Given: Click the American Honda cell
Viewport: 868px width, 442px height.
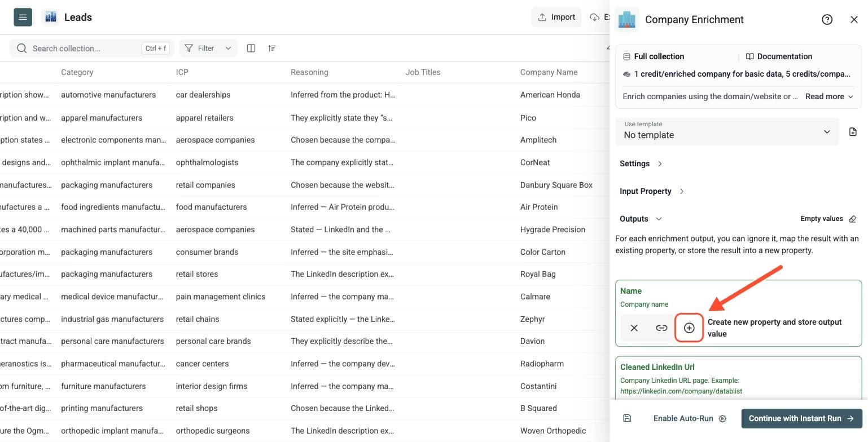Looking at the screenshot, I should point(550,95).
